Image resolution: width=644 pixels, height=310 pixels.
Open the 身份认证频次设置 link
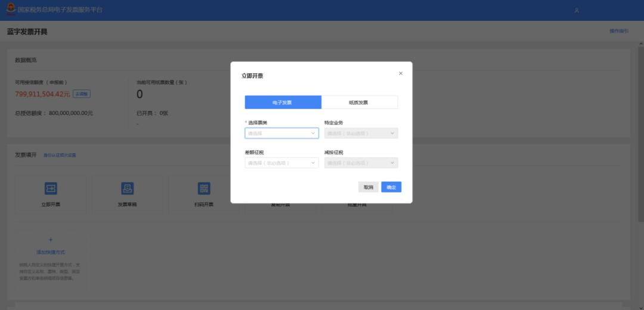[60, 155]
